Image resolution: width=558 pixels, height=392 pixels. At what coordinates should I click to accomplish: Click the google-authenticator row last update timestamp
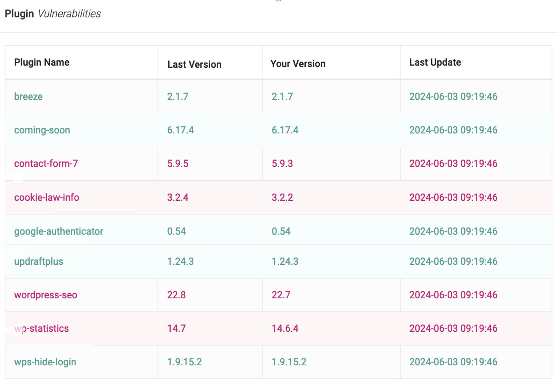point(453,231)
